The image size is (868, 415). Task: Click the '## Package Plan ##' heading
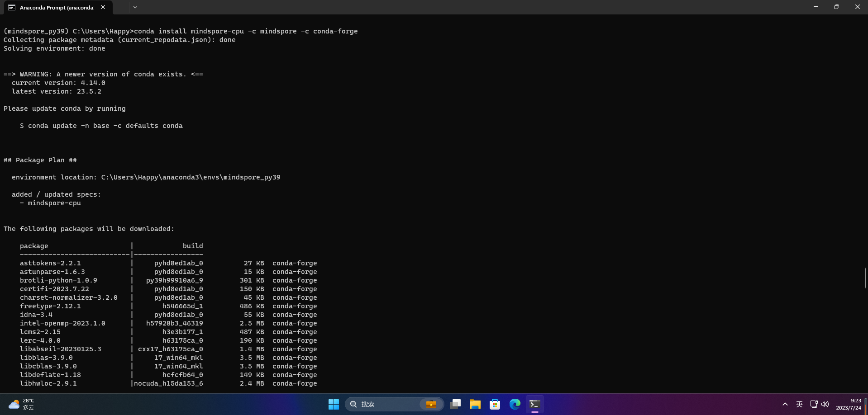tap(40, 160)
